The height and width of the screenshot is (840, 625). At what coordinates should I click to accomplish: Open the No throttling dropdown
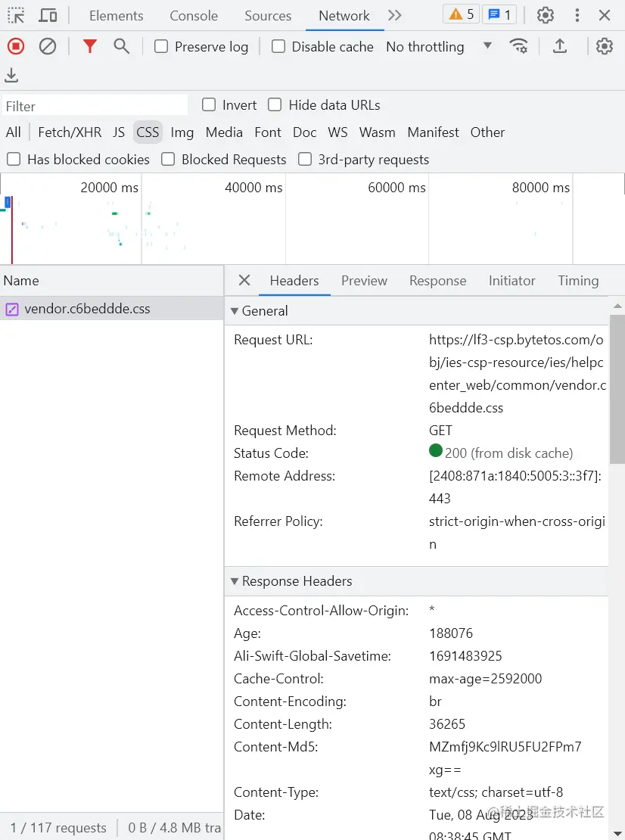click(439, 47)
